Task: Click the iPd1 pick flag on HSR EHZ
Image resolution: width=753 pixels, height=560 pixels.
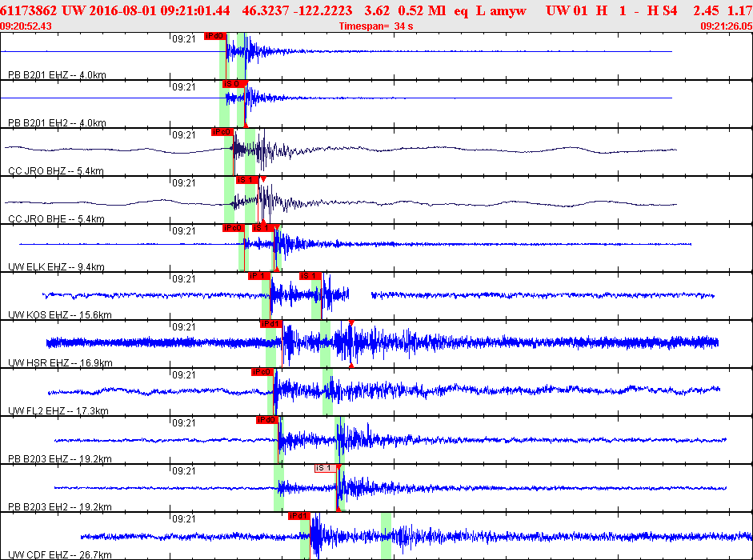Action: click(x=270, y=324)
